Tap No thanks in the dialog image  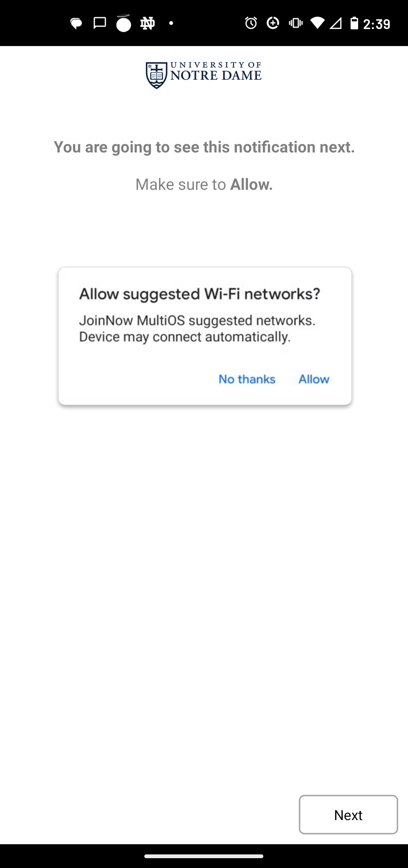click(247, 379)
